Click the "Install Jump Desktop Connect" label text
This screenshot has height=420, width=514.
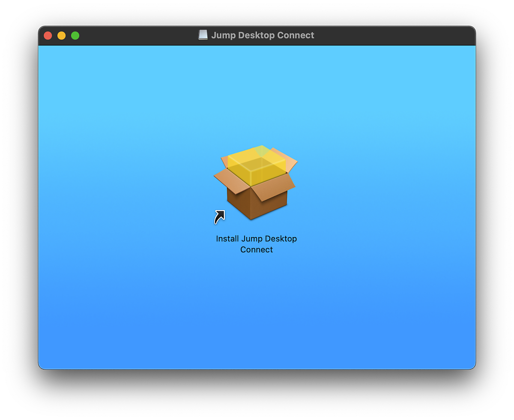click(256, 244)
